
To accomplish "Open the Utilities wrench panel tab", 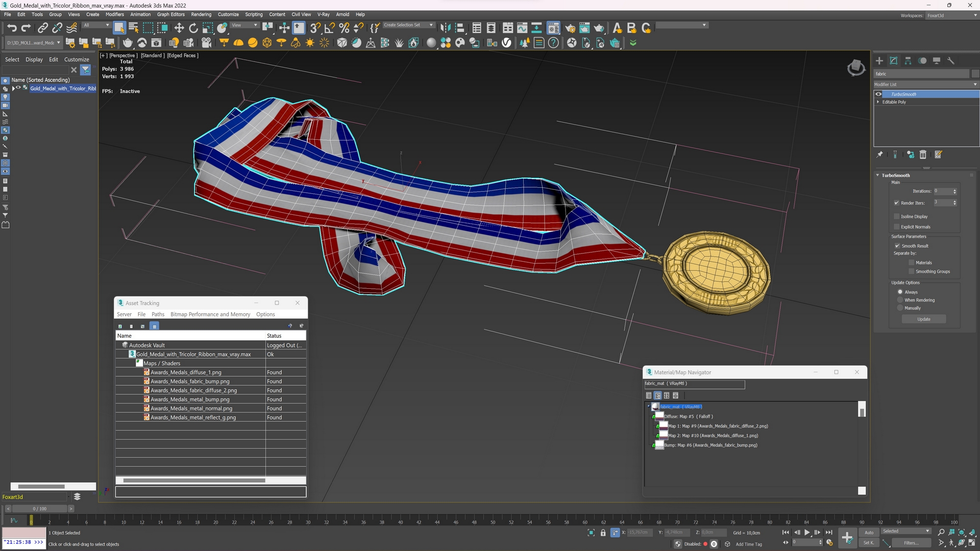I will click(951, 61).
